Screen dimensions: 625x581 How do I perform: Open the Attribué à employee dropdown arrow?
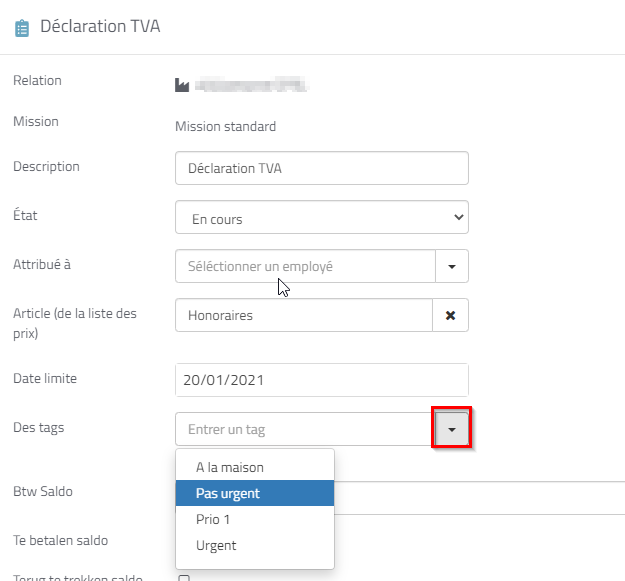pos(452,267)
